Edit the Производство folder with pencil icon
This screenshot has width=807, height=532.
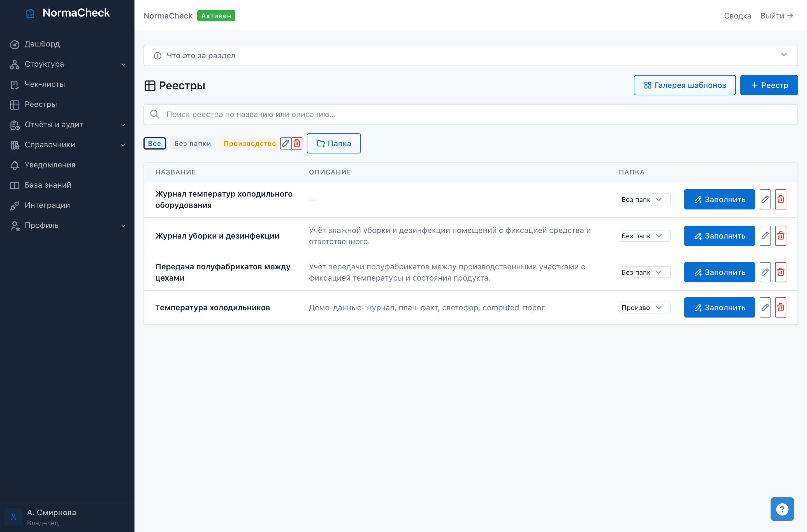click(x=286, y=143)
